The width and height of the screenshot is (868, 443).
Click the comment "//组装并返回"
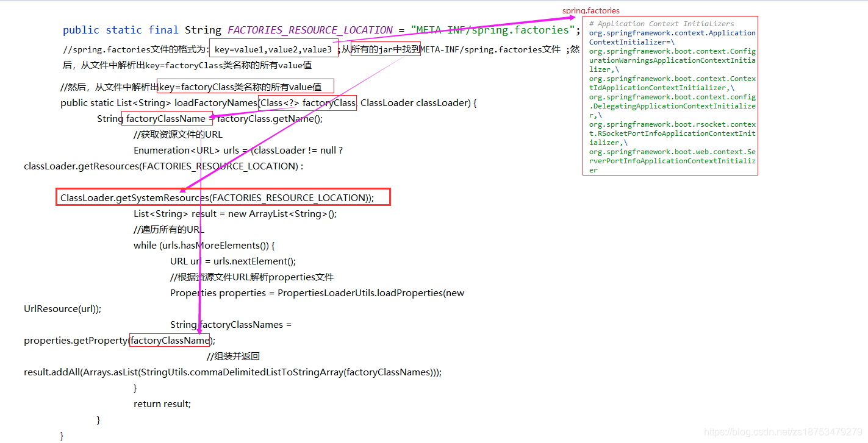(x=233, y=356)
